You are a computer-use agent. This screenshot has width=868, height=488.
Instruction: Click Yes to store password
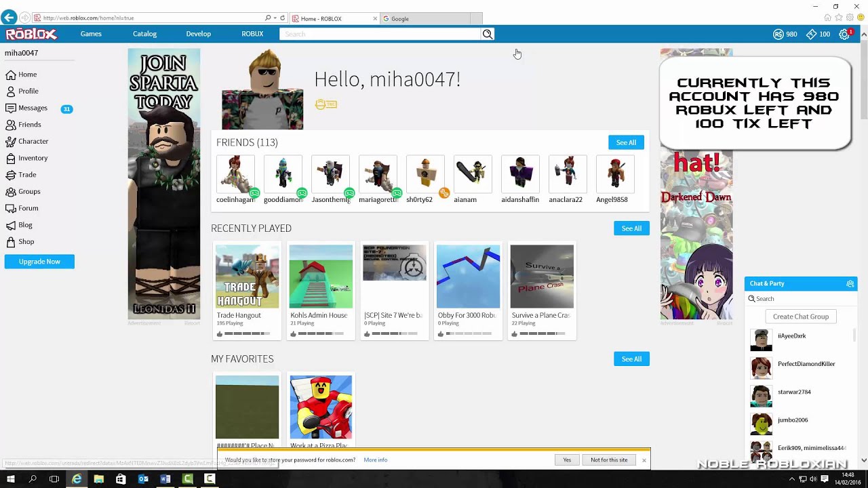coord(567,460)
